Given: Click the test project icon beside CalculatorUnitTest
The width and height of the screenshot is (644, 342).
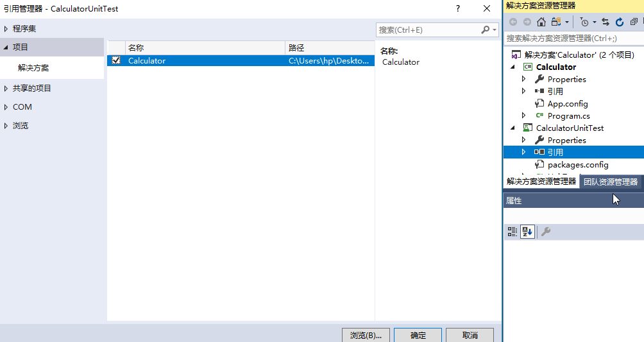Looking at the screenshot, I should point(528,128).
